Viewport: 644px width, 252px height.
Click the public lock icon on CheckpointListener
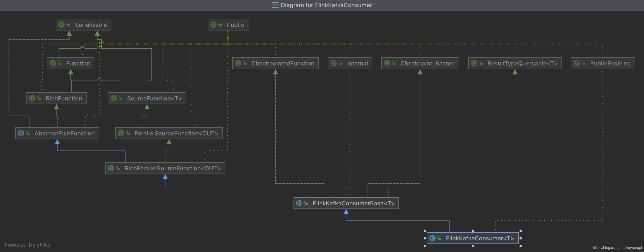click(394, 63)
